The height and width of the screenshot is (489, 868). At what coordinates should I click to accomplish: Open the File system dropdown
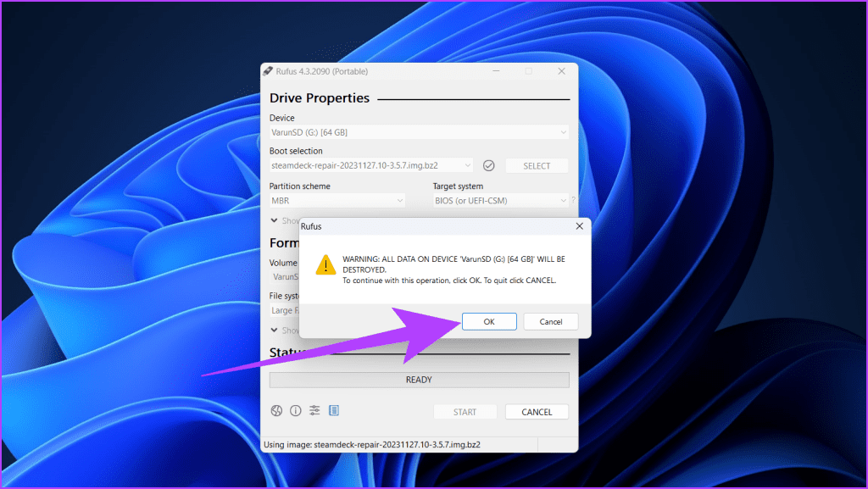(x=285, y=310)
